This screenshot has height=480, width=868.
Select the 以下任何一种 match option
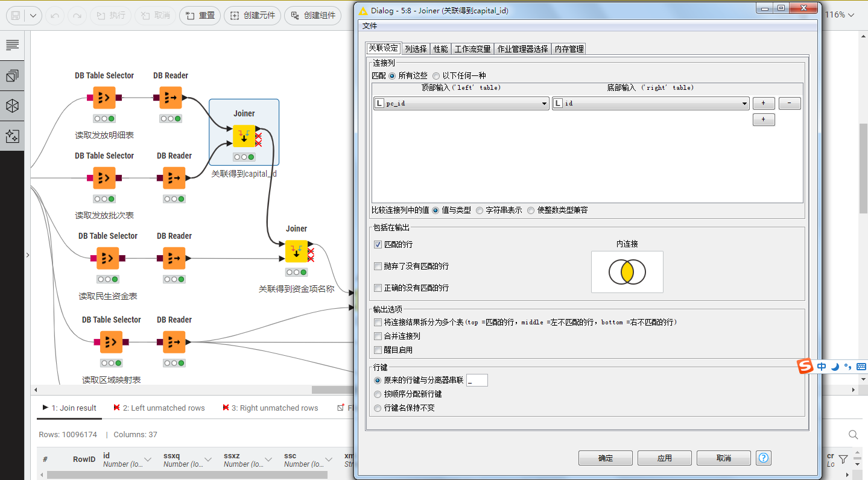point(436,76)
